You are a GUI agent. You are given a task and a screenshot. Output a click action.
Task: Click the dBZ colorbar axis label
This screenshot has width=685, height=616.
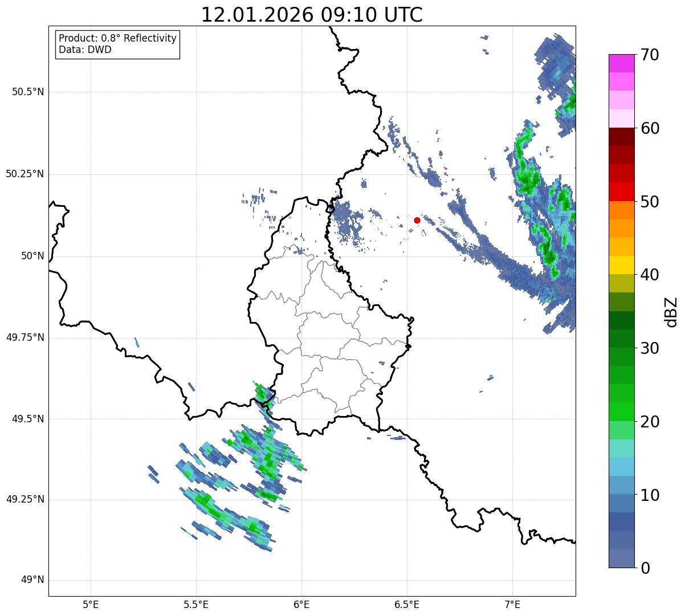671,311
